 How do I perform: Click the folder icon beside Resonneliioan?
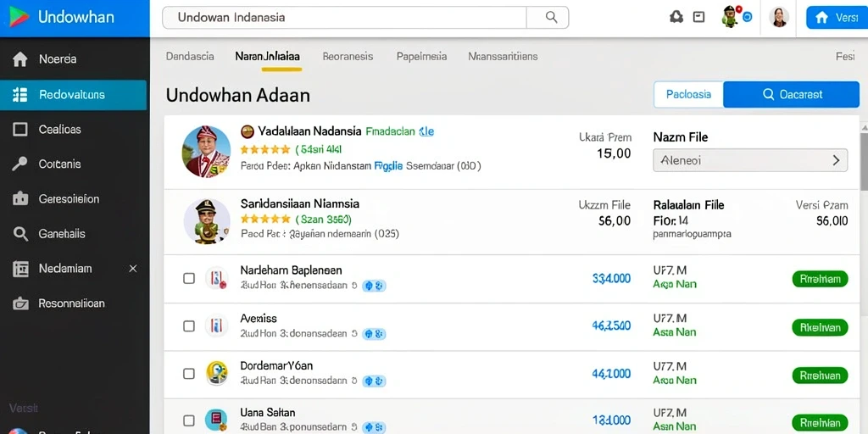tap(20, 303)
